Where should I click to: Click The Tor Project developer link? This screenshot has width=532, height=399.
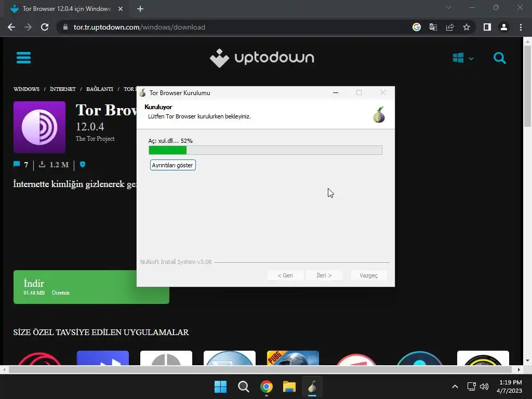click(x=95, y=138)
